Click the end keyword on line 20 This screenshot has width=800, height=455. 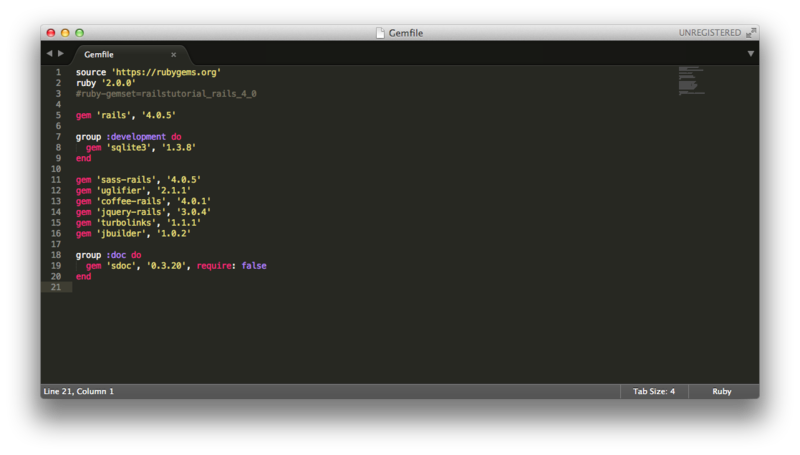[x=84, y=276]
